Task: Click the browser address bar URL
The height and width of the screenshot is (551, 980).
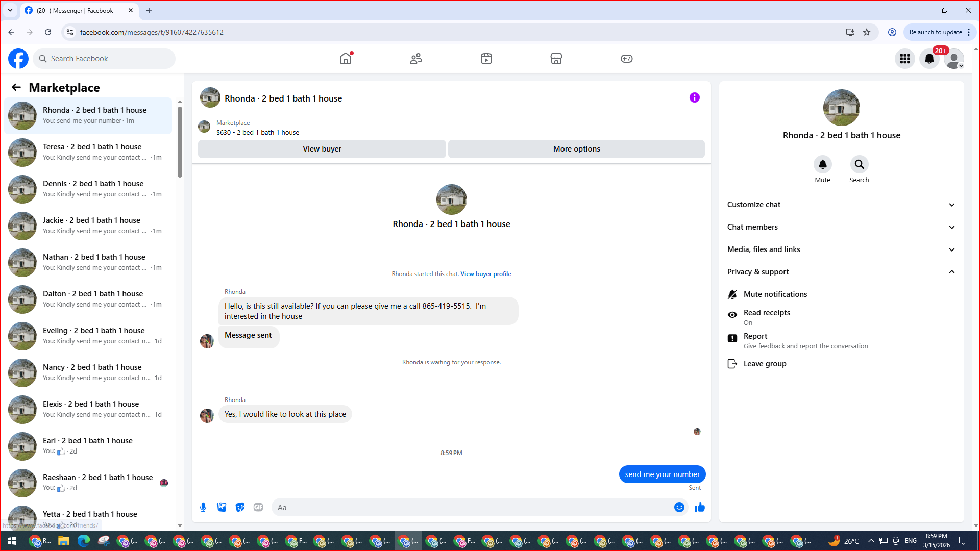Action: [x=152, y=32]
